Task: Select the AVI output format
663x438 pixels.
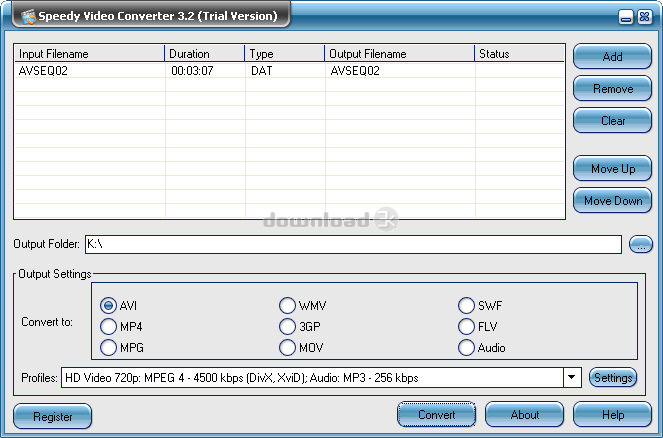Action: (109, 305)
